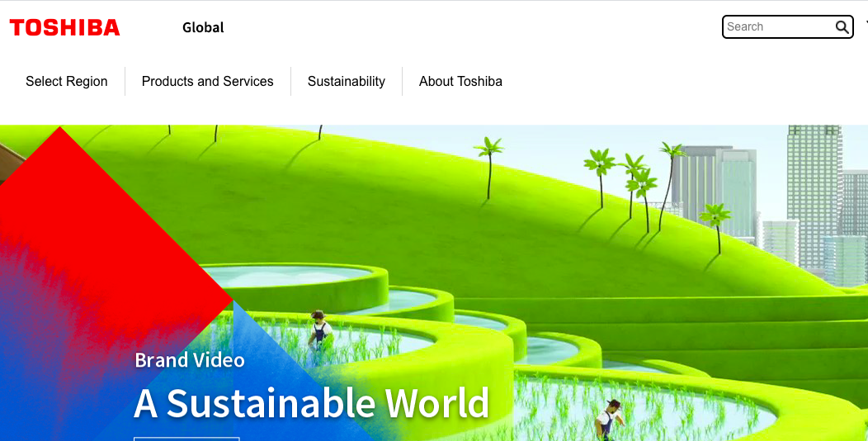Open the A Sustainable World headline
868x441 pixels.
coord(312,403)
